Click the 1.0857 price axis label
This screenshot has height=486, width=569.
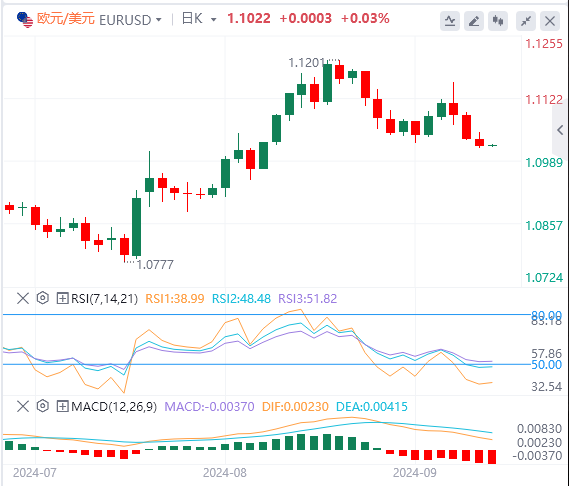544,226
